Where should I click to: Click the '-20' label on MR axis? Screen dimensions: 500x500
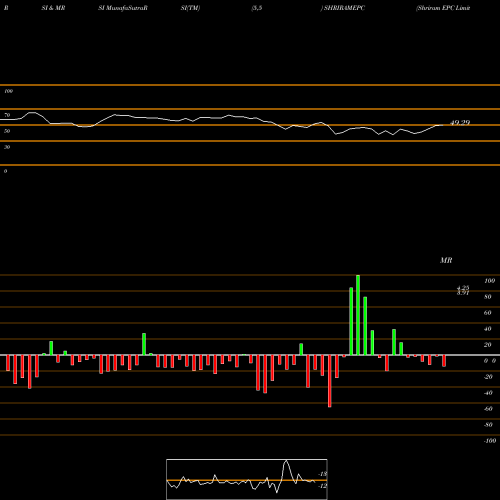(488, 377)
